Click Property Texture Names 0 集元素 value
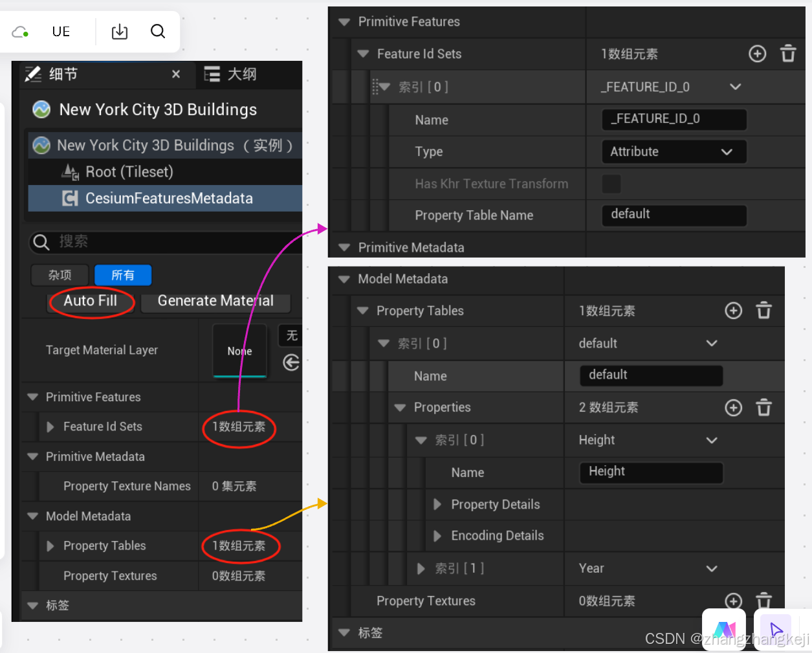This screenshot has height=653, width=812. tap(234, 487)
